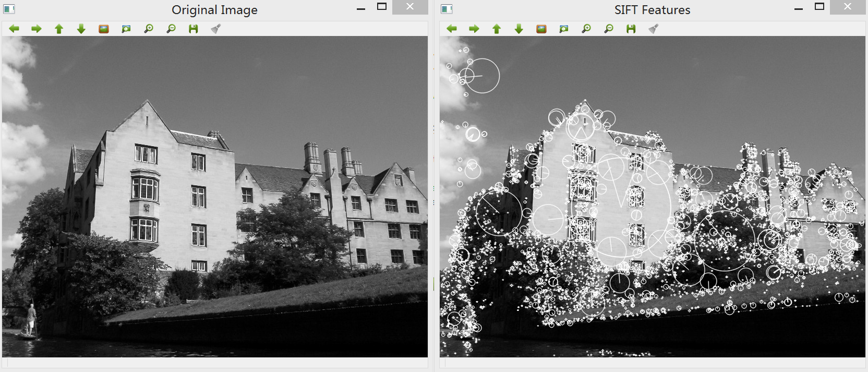
Task: Reset zoom to 1:1 in SIFT Features window
Action: [541, 29]
